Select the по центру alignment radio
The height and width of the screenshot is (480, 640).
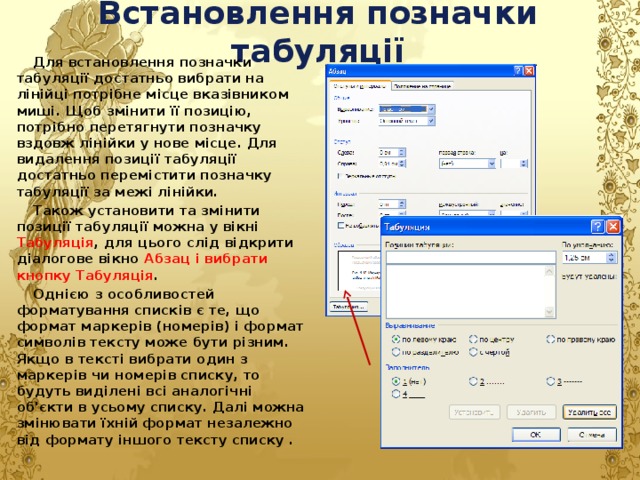[x=473, y=339]
